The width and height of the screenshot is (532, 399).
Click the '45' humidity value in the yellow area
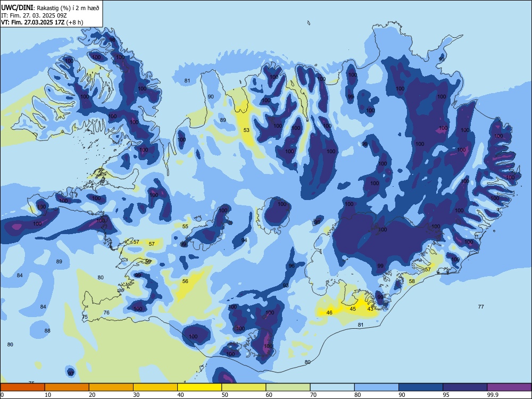(353, 309)
